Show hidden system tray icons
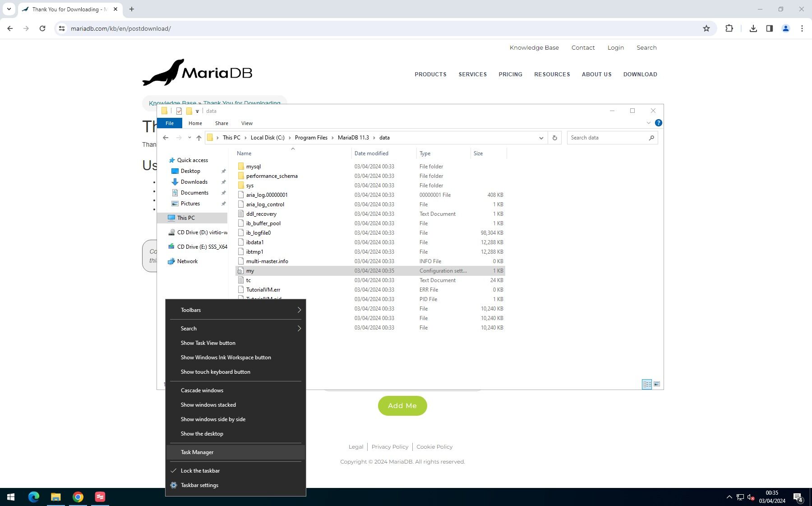The width and height of the screenshot is (812, 506). click(729, 497)
